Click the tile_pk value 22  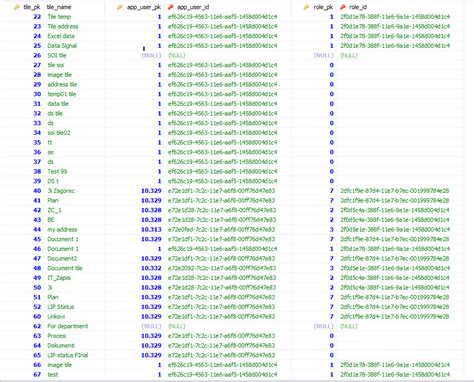click(x=37, y=17)
